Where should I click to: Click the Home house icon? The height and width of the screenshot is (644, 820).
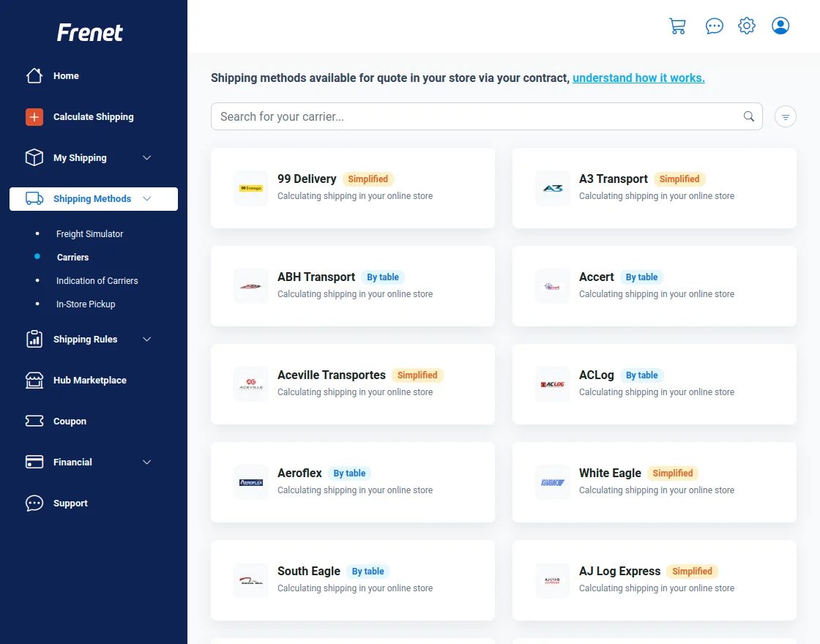[34, 76]
